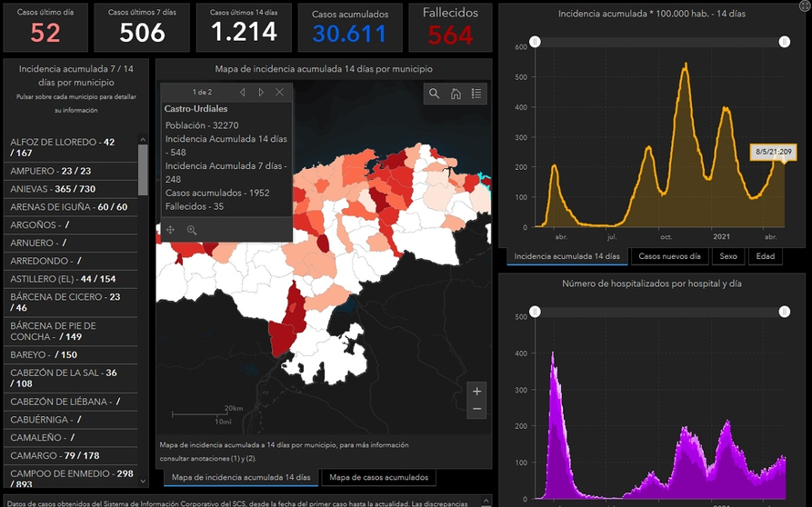Zoom out on the map
812x507 pixels.
pos(477,409)
